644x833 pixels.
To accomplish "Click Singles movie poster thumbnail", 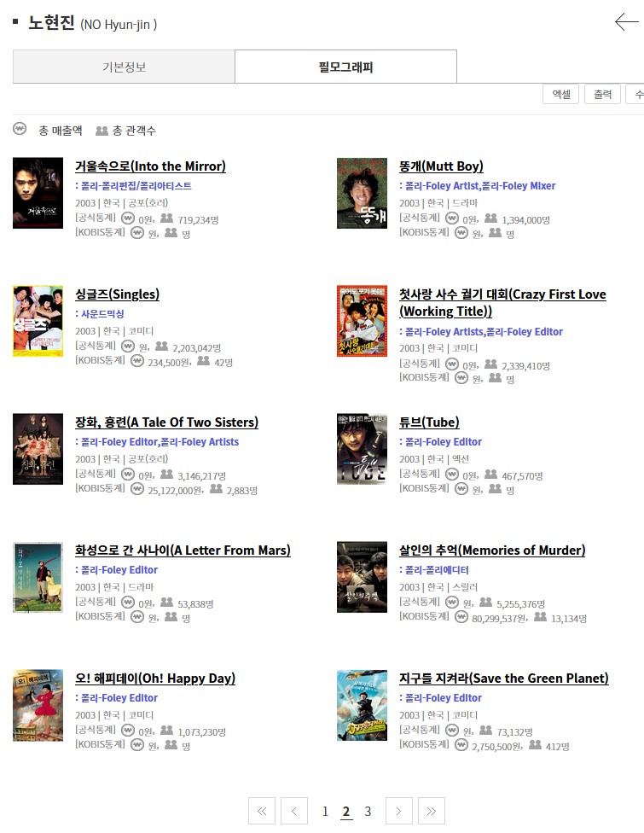I will 38,321.
